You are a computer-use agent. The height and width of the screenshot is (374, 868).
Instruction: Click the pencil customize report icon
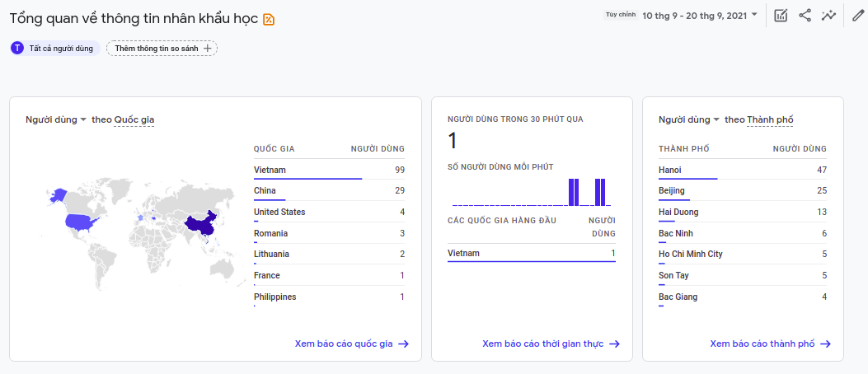tap(858, 16)
